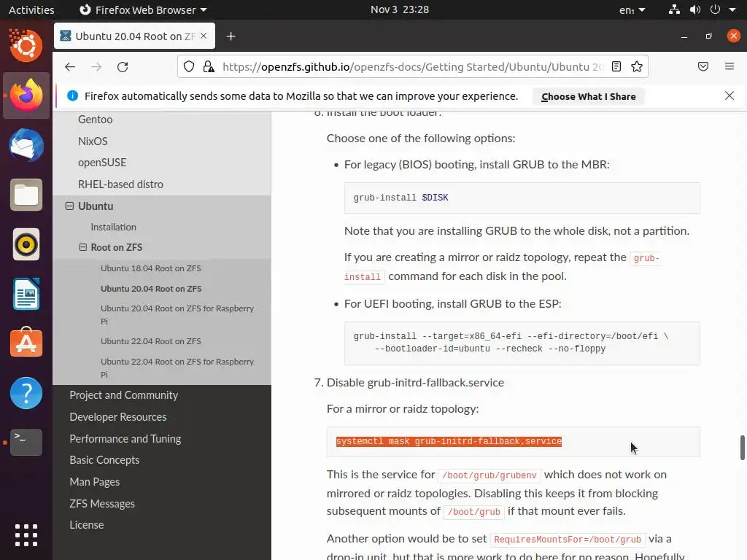Open Performance and Tuning section
This screenshot has width=747, height=560.
point(125,438)
